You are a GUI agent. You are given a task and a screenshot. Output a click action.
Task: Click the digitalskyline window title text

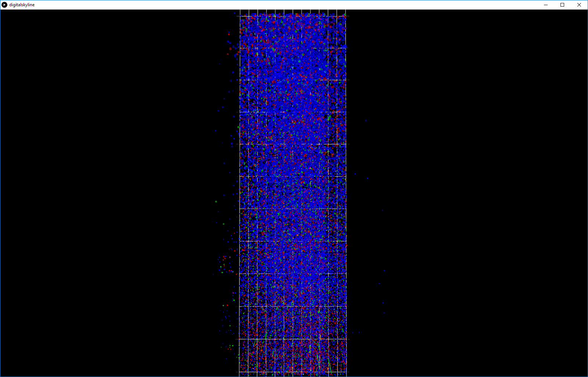pyautogui.click(x=22, y=5)
